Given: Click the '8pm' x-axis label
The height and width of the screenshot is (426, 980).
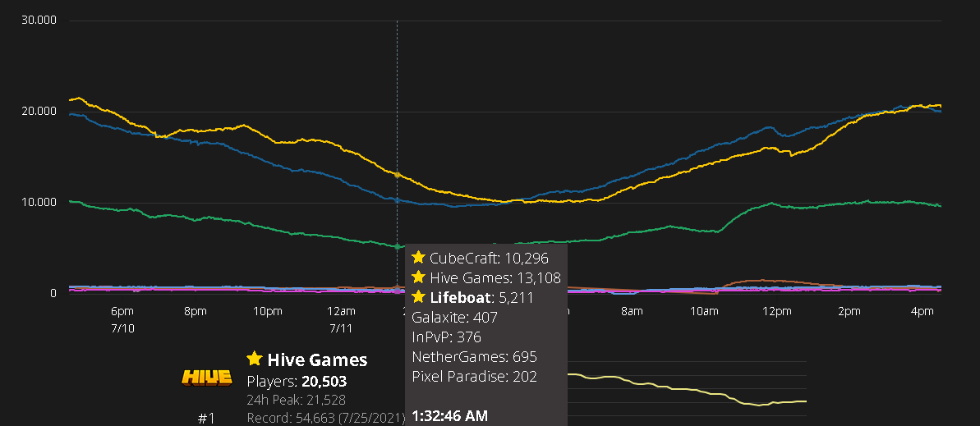Looking at the screenshot, I should click(195, 311).
